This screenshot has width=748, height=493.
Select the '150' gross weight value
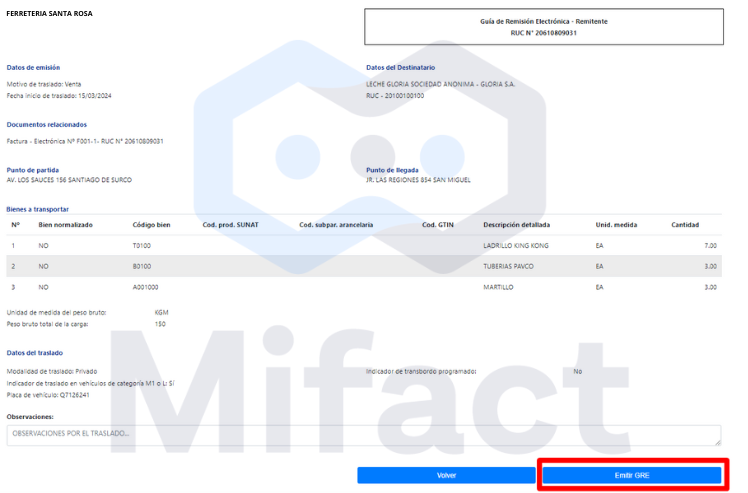[x=160, y=325]
